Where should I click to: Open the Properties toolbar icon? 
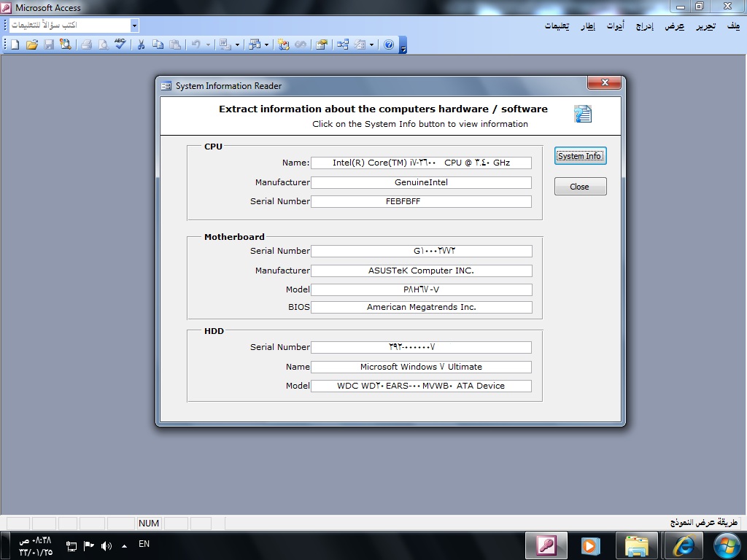[x=322, y=44]
